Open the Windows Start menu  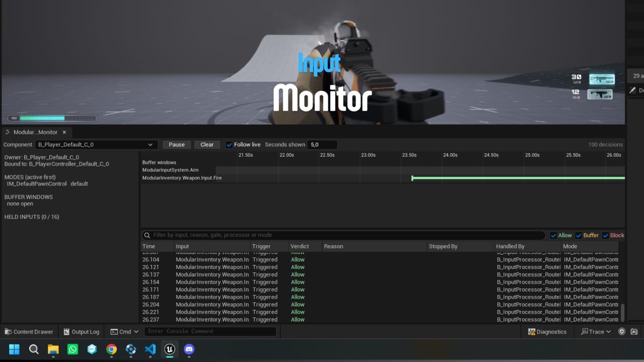point(14,349)
